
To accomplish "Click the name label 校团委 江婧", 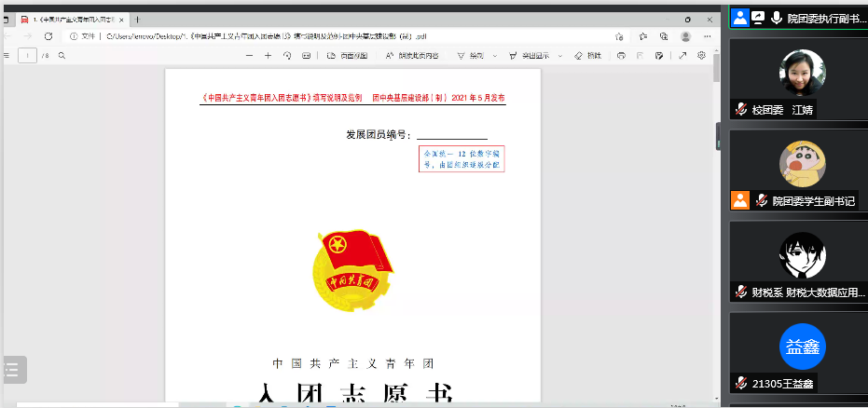I will tap(782, 110).
